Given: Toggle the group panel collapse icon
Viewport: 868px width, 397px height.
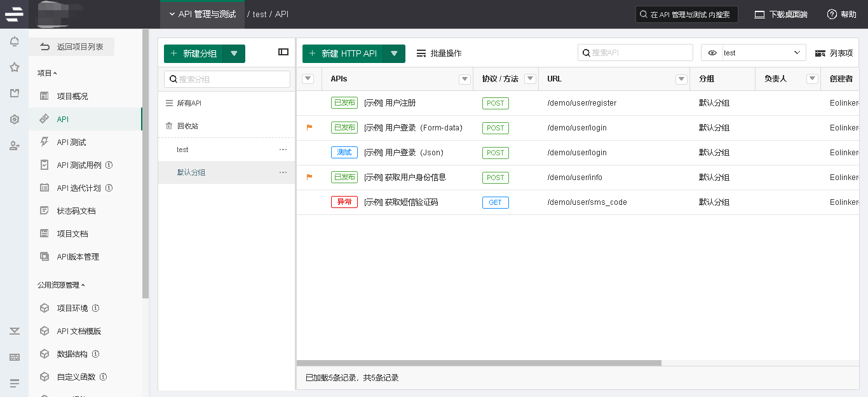Looking at the screenshot, I should point(283,52).
